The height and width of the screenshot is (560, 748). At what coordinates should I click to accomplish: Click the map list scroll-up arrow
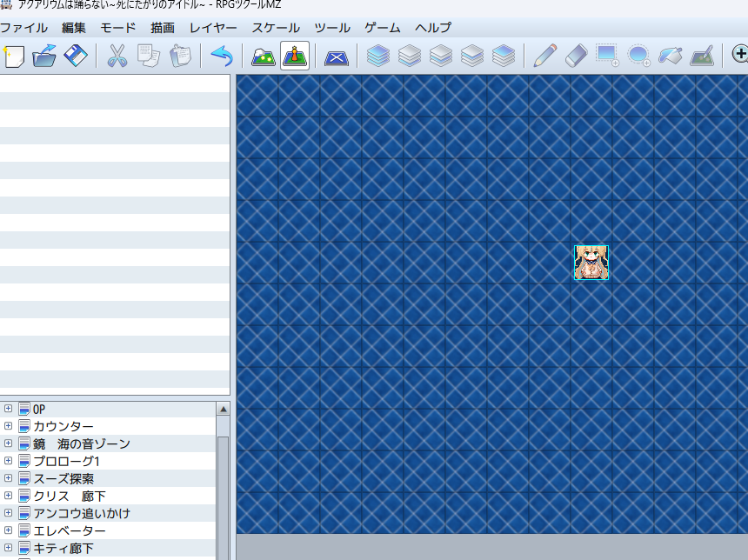tap(223, 410)
